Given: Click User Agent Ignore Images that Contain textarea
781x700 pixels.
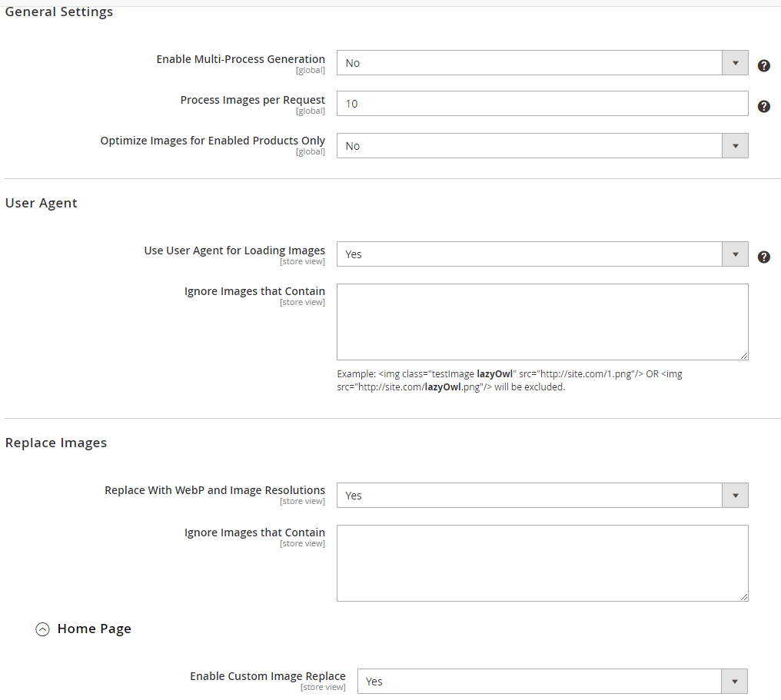Looking at the screenshot, I should coord(543,322).
